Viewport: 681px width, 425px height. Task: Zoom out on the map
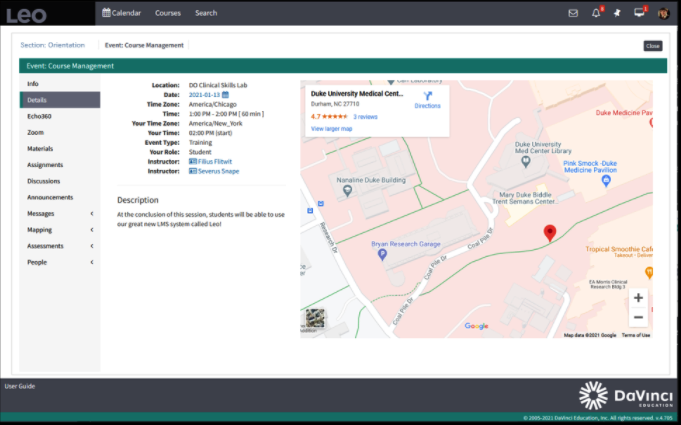pyautogui.click(x=638, y=317)
